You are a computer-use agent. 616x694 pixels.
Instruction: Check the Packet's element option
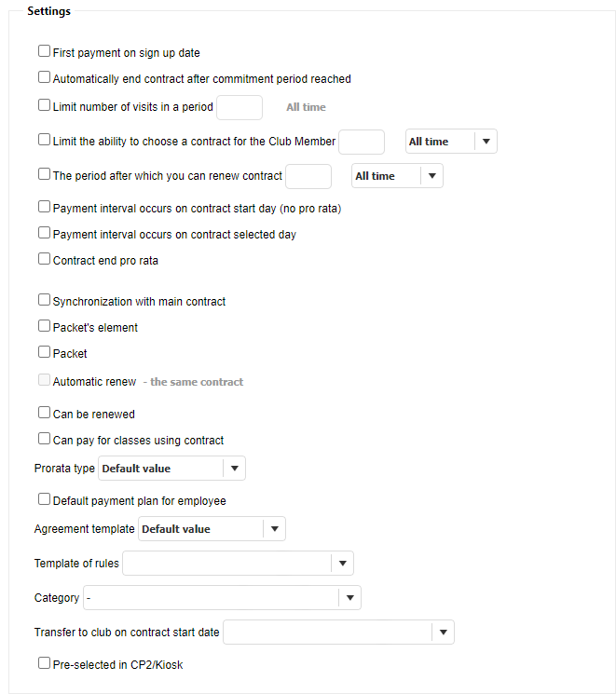(x=44, y=327)
